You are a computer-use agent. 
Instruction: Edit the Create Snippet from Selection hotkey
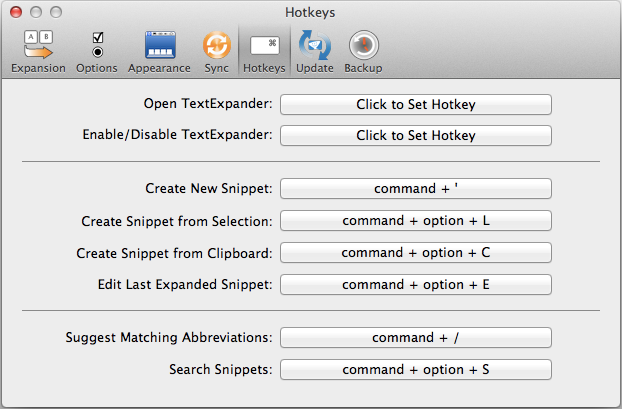(415, 220)
